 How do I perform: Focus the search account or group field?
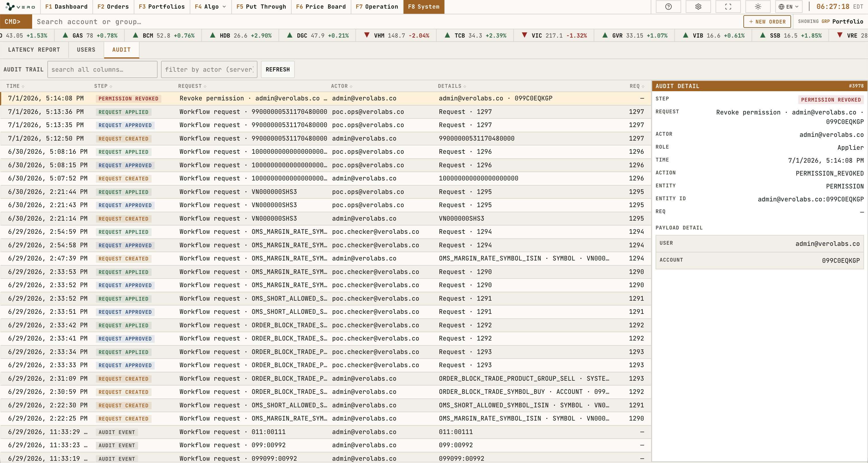pos(387,22)
